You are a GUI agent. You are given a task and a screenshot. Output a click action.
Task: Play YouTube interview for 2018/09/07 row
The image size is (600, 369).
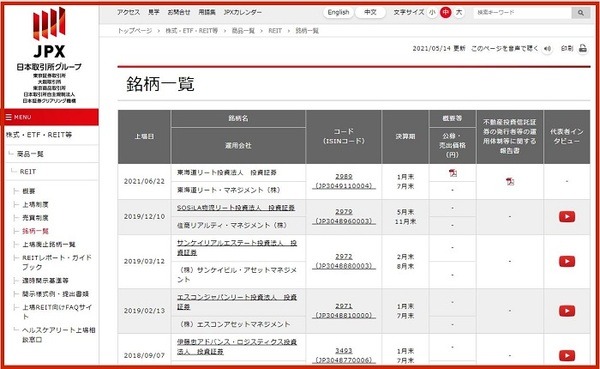point(567,356)
